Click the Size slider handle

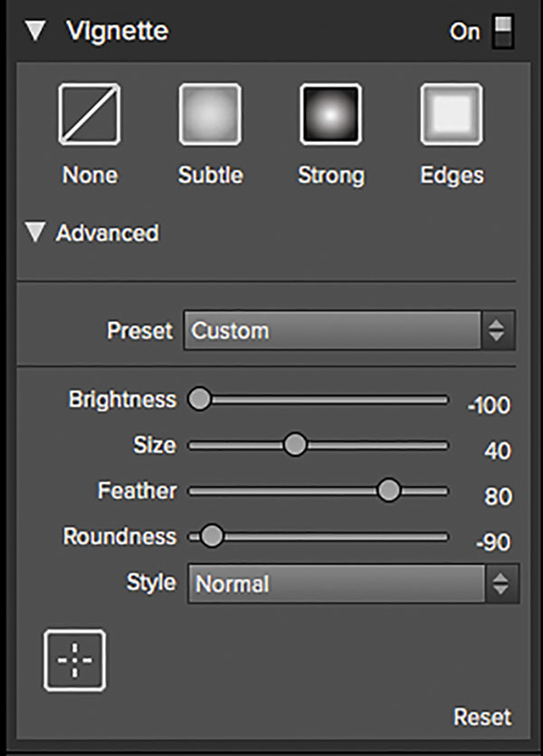[295, 445]
